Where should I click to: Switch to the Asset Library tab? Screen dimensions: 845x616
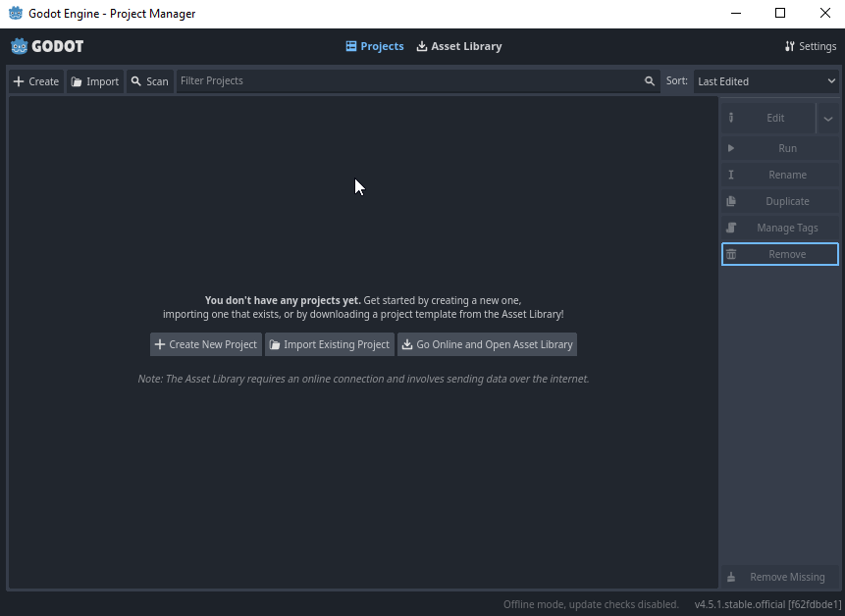point(459,46)
